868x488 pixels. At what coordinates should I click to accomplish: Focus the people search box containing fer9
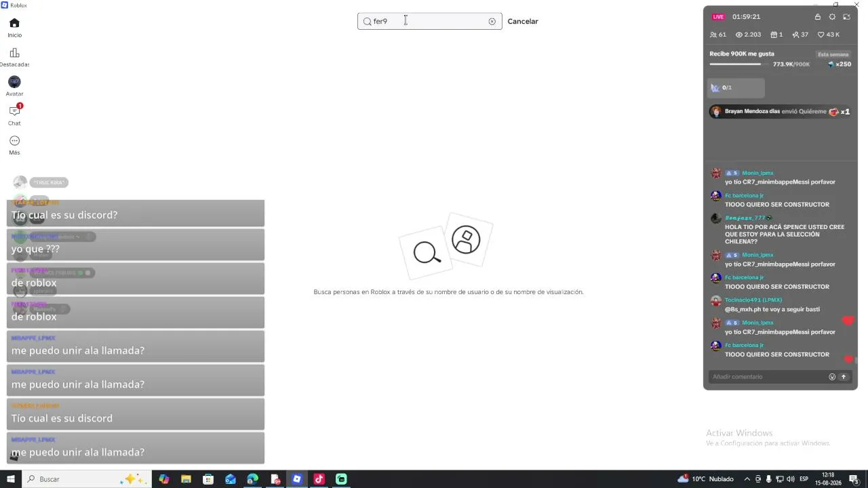tap(429, 21)
